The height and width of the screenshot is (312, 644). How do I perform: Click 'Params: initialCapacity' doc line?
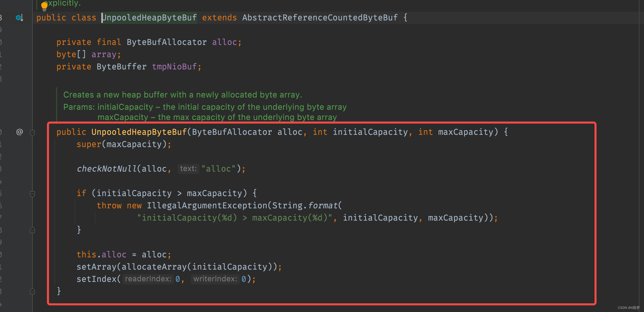[x=205, y=107]
